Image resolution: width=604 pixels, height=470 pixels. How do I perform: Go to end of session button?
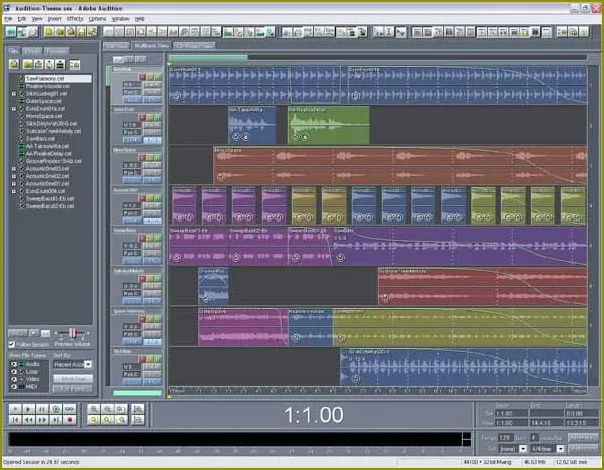(x=56, y=420)
